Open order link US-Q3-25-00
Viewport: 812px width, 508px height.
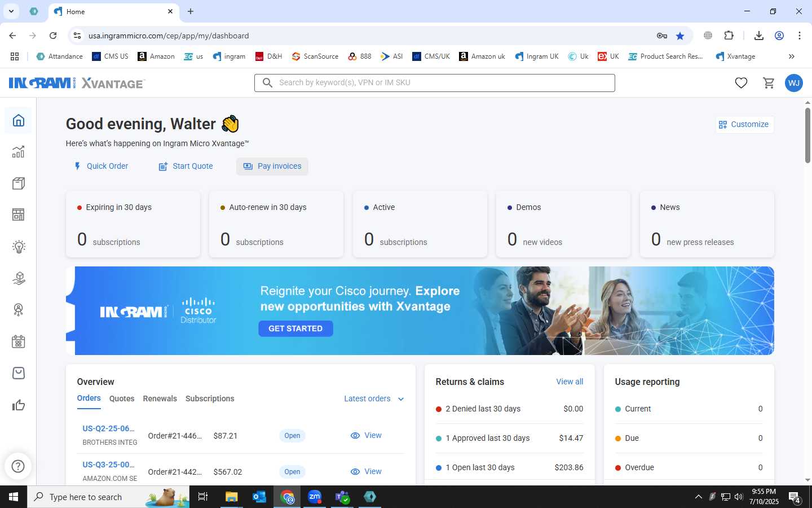coord(108,465)
